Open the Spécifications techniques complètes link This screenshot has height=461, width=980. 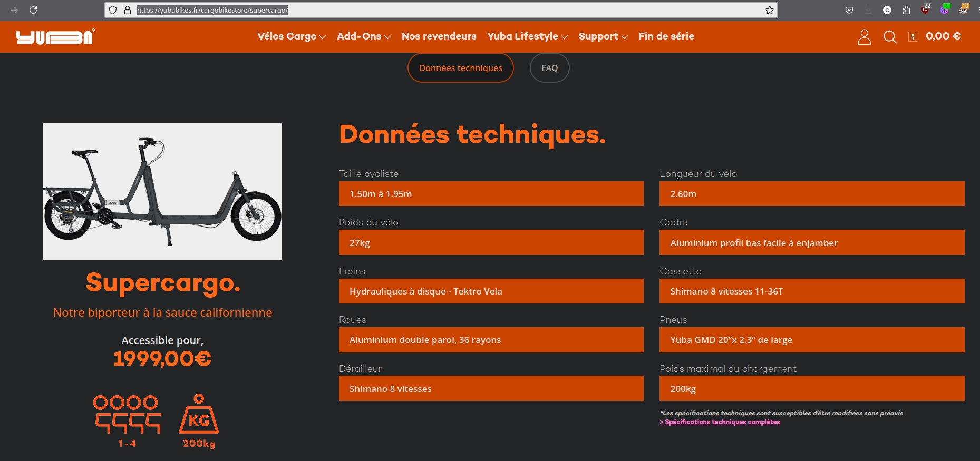[x=720, y=422]
